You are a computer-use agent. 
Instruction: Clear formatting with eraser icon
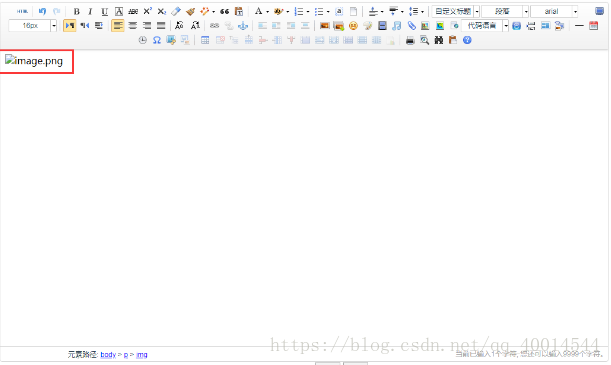click(x=176, y=11)
